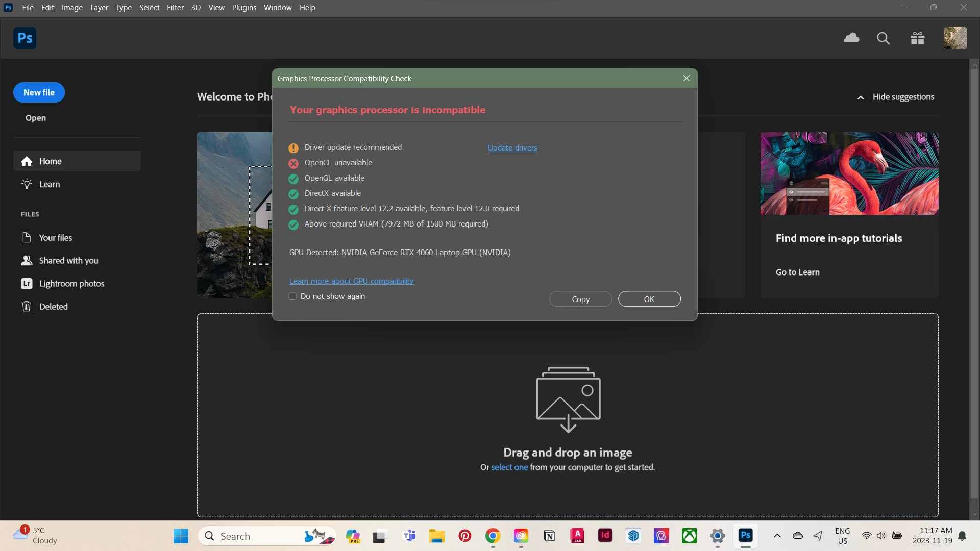Collapse with Hide suggestions chevron
Image resolution: width=980 pixels, height=551 pixels.
pyautogui.click(x=861, y=97)
